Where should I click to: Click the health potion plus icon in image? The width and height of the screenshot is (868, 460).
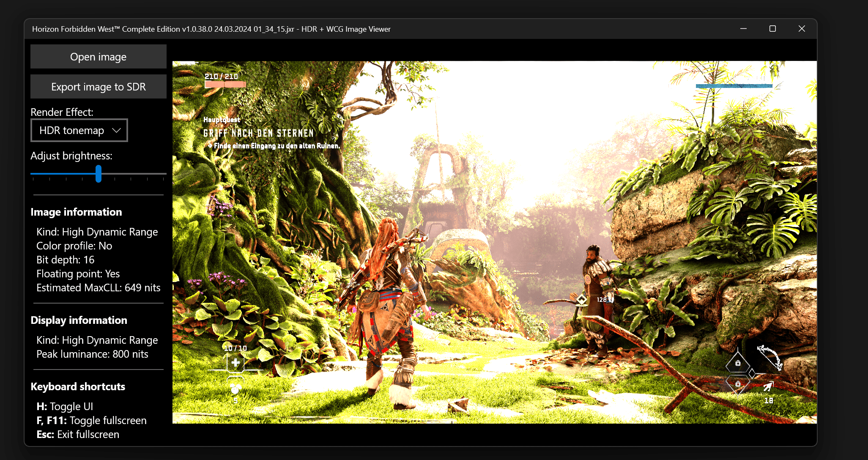click(x=235, y=363)
